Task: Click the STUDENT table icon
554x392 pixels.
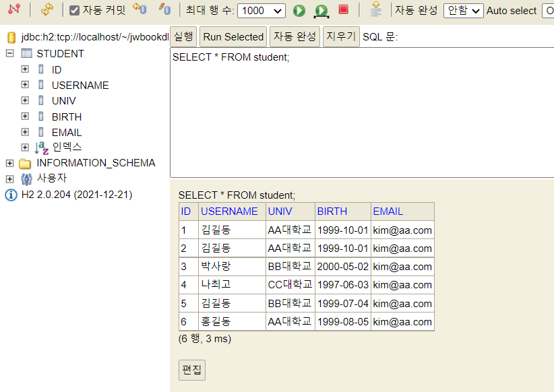Action: click(26, 53)
